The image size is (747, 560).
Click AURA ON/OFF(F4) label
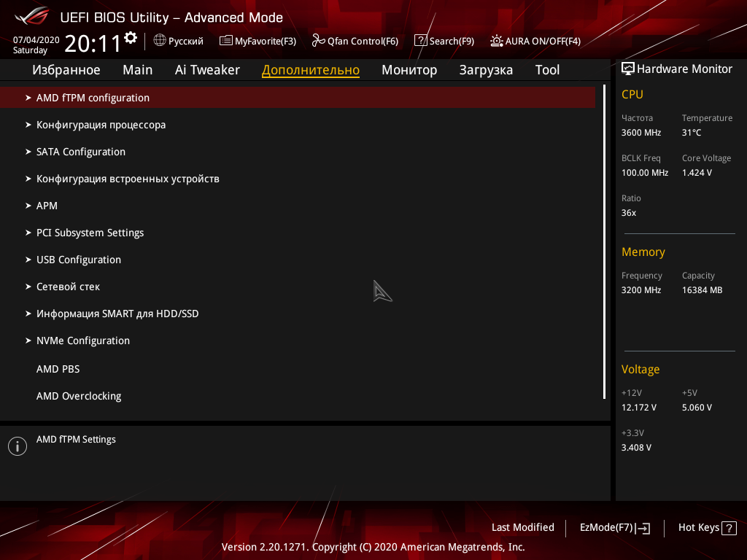pyautogui.click(x=543, y=42)
